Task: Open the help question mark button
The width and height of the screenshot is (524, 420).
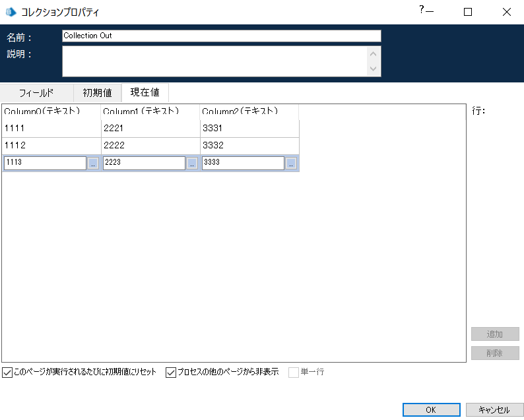Action: pos(422,9)
